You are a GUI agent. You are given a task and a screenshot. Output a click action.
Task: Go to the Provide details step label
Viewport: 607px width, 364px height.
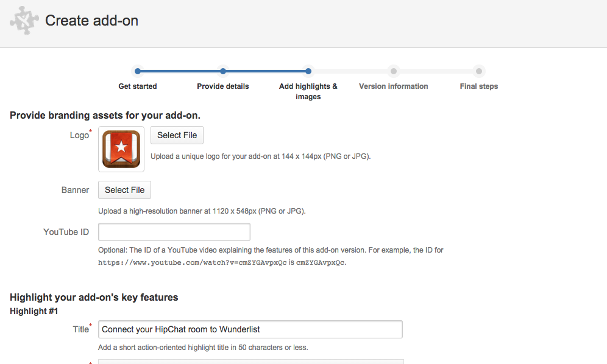pos(223,86)
